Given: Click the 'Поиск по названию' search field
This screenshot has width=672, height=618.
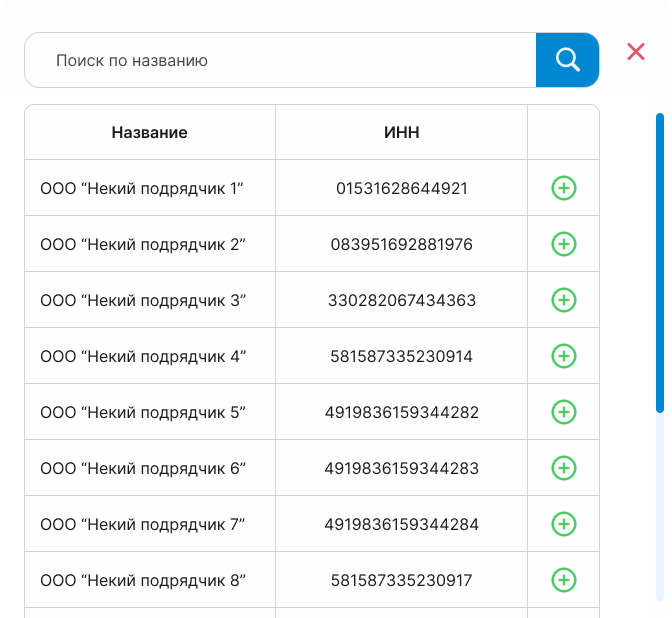Looking at the screenshot, I should 280,60.
